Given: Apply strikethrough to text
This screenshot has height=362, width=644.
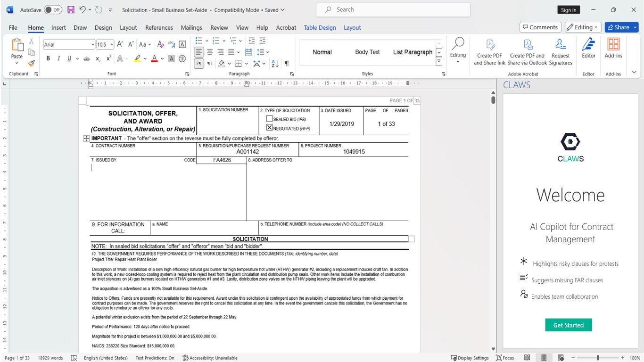Looking at the screenshot, I should pos(86,58).
